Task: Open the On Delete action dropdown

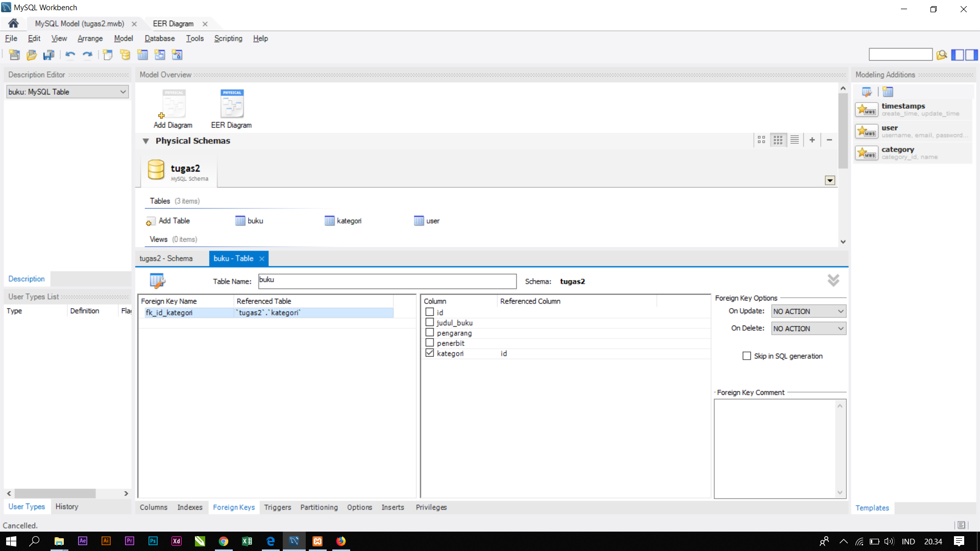Action: point(808,329)
